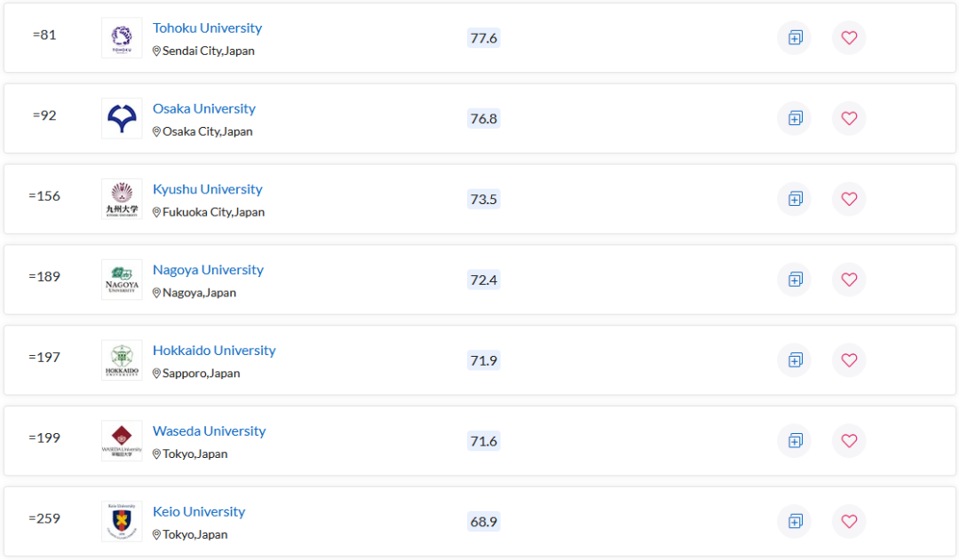Viewport: 959px width, 560px height.
Task: Click the Kyushu University score 73.5
Action: (x=484, y=200)
